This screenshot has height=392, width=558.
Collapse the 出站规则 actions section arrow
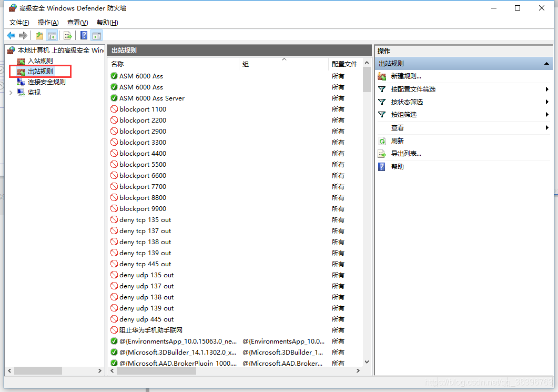(546, 64)
